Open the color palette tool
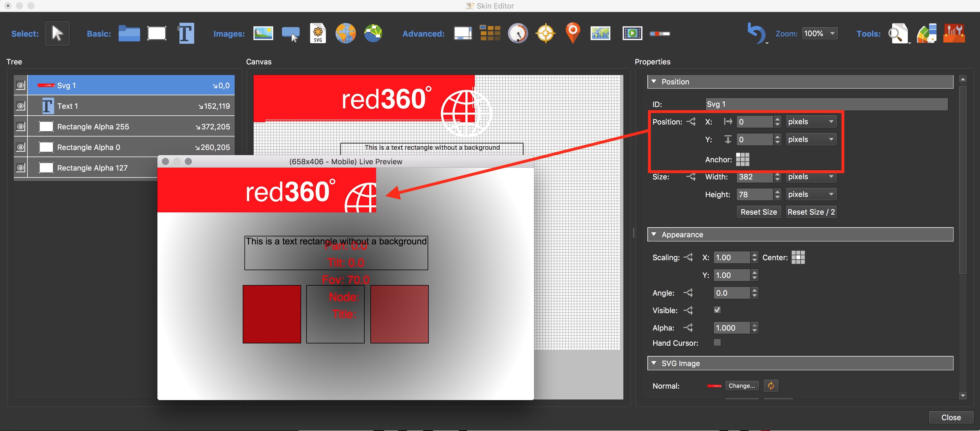The width and height of the screenshot is (980, 431). click(x=927, y=33)
